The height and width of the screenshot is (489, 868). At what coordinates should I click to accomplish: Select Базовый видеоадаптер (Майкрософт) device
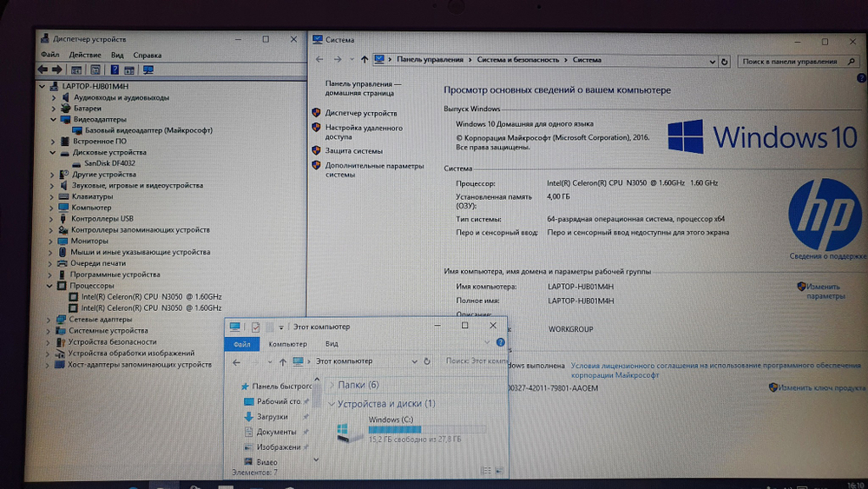click(148, 130)
